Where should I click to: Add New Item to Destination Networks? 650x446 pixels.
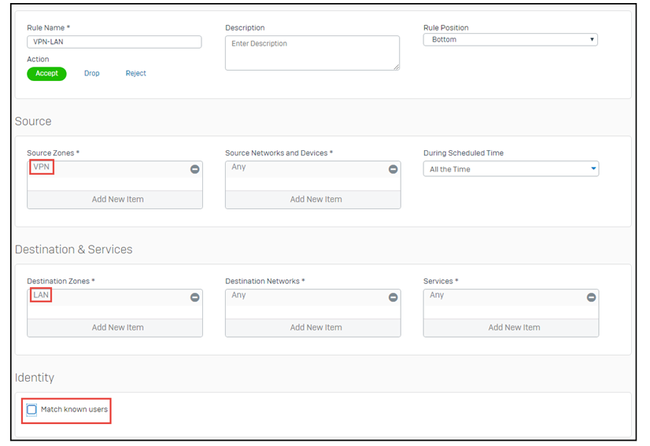click(x=313, y=327)
